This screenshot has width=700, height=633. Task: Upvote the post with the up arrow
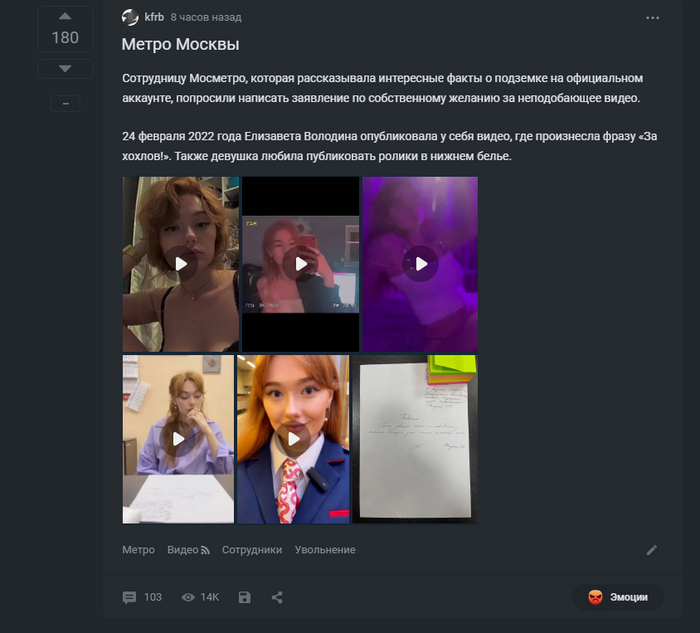coord(65,17)
